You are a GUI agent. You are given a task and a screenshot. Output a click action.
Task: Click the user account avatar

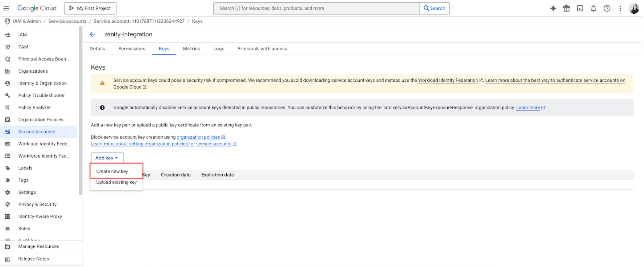pos(634,8)
